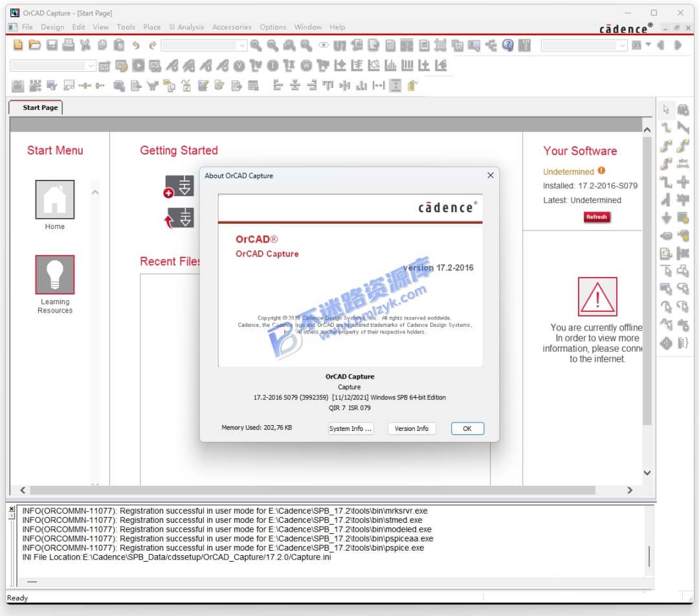Click the Align left icon in third toolbar
The image size is (699, 616).
(278, 85)
